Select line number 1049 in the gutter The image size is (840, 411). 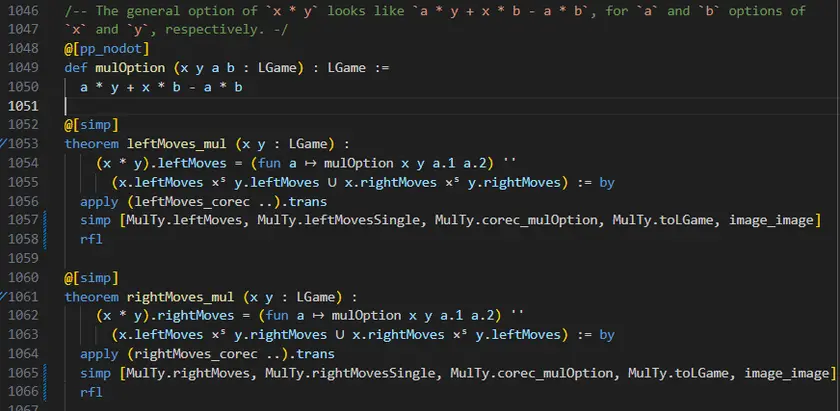coord(22,67)
